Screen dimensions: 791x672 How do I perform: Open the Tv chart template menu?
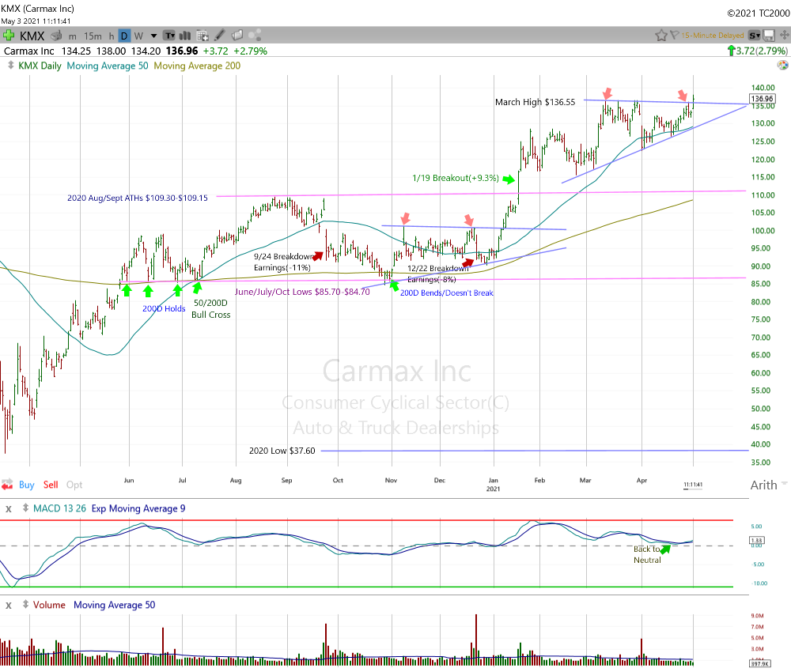click(170, 36)
